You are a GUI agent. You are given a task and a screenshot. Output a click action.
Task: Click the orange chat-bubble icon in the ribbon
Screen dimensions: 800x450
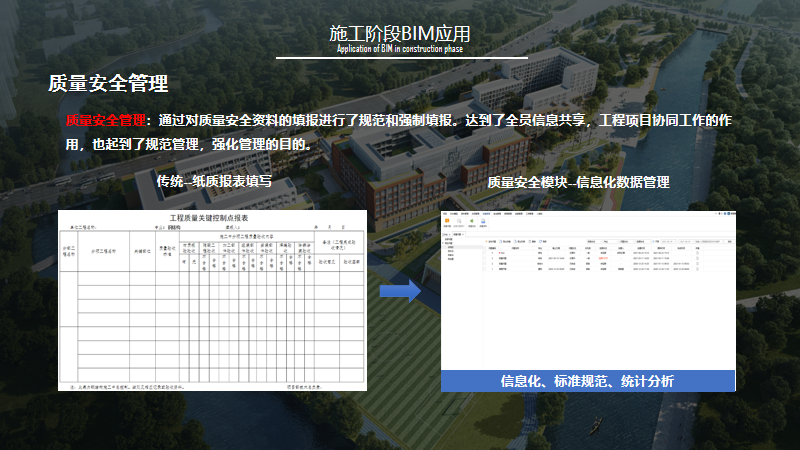coord(447,221)
